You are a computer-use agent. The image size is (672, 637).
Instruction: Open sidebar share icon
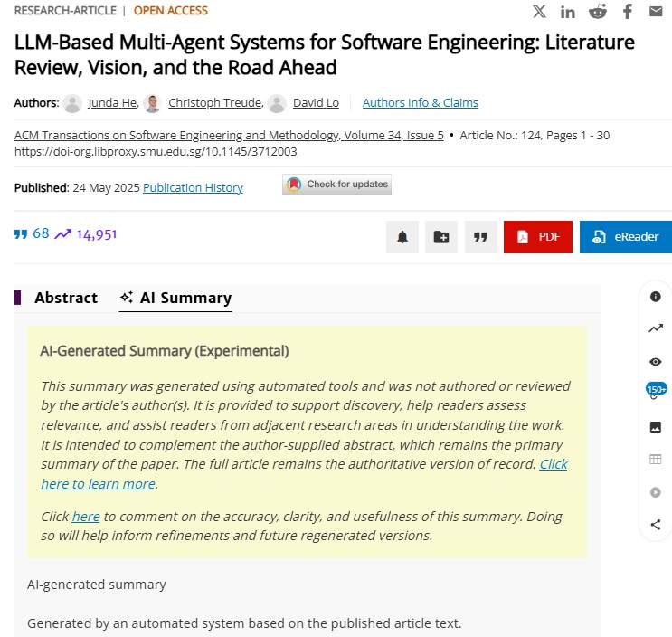[x=656, y=525]
